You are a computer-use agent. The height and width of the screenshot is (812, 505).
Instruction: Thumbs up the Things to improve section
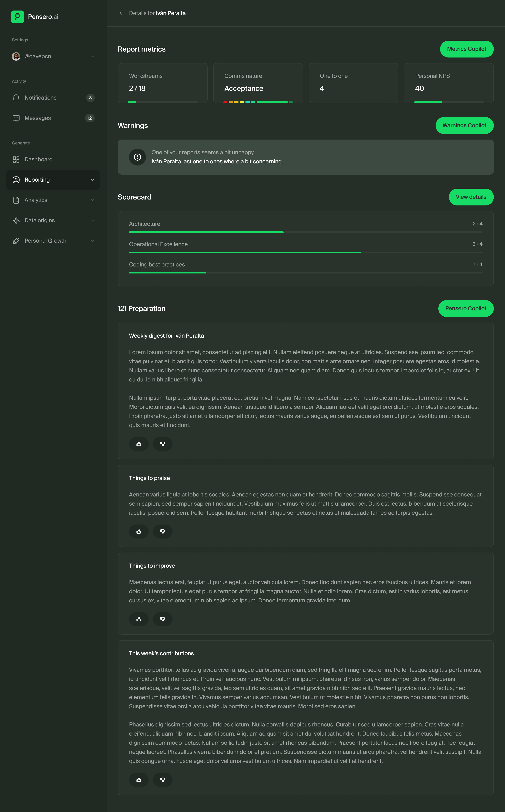[139, 619]
